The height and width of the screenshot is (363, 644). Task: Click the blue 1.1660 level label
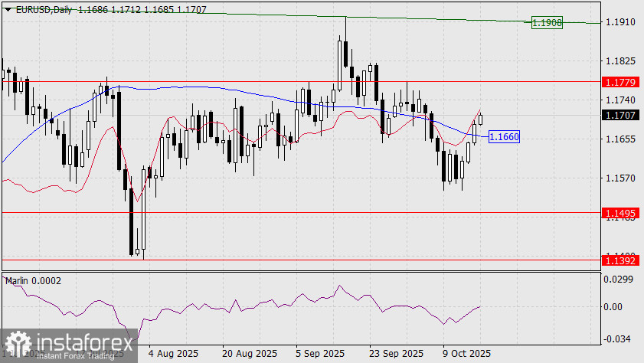tap(504, 137)
